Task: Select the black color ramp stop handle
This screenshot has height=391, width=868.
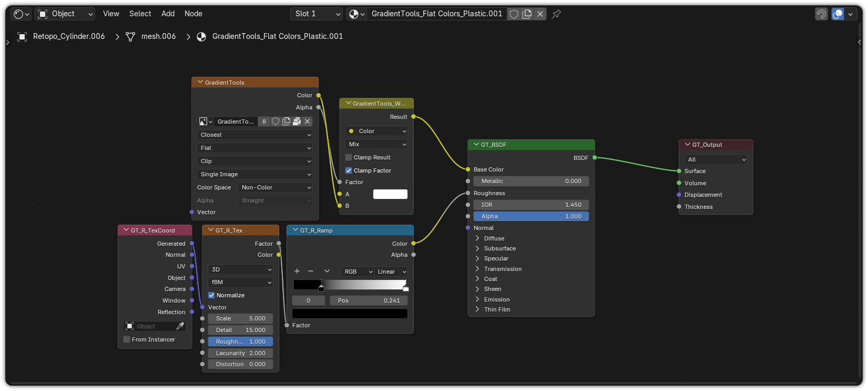Action: (321, 287)
